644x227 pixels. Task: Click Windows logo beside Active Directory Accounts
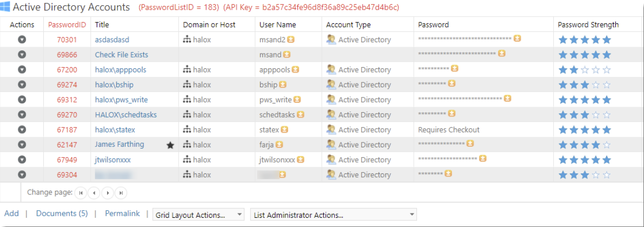(5, 7)
